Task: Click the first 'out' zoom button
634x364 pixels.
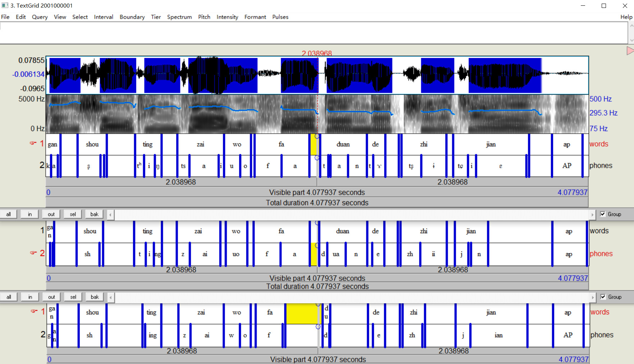Action: click(51, 214)
